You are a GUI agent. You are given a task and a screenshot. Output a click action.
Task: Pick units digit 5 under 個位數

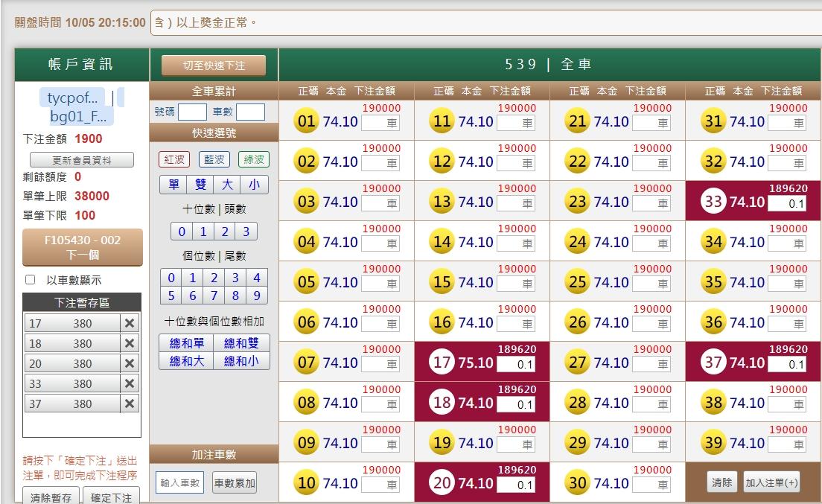tap(171, 296)
